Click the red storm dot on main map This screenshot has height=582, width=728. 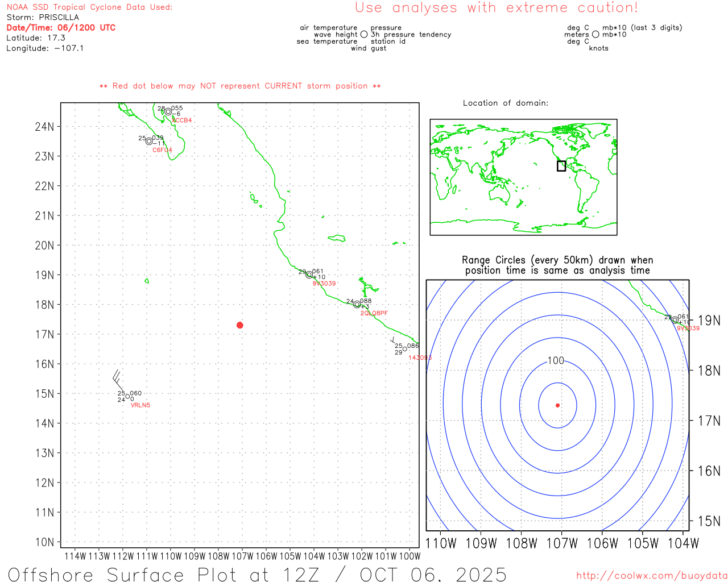click(x=240, y=325)
